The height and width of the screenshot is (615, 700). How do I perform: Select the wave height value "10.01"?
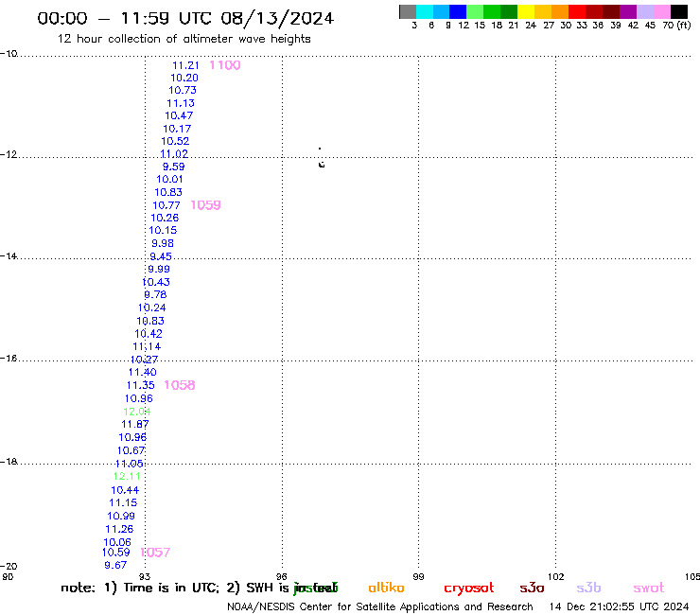169,179
